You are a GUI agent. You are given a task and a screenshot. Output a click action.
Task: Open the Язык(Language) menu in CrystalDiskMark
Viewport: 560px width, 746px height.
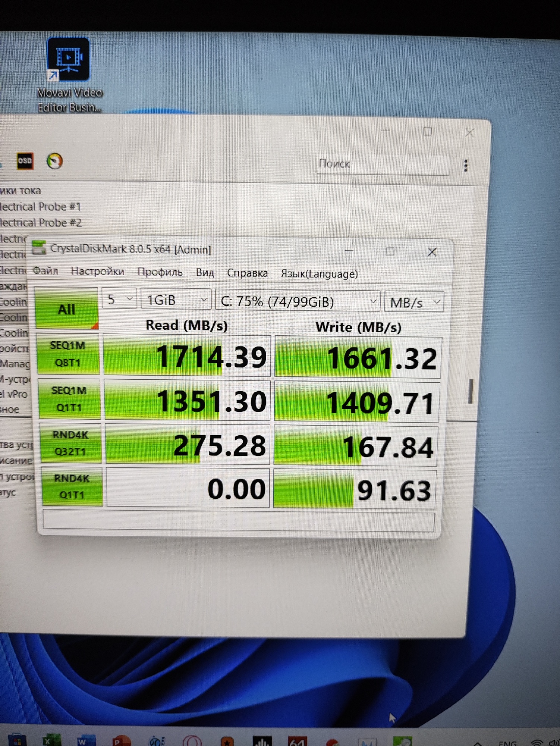(319, 274)
